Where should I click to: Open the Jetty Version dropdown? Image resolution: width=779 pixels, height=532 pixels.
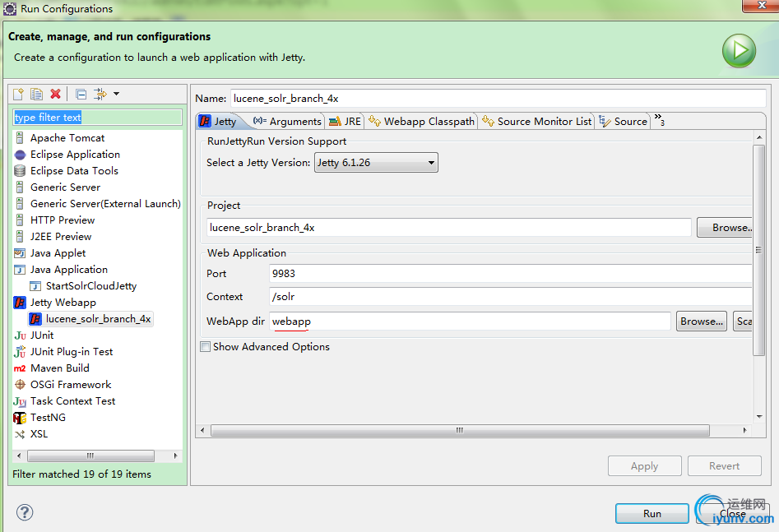pyautogui.click(x=376, y=163)
